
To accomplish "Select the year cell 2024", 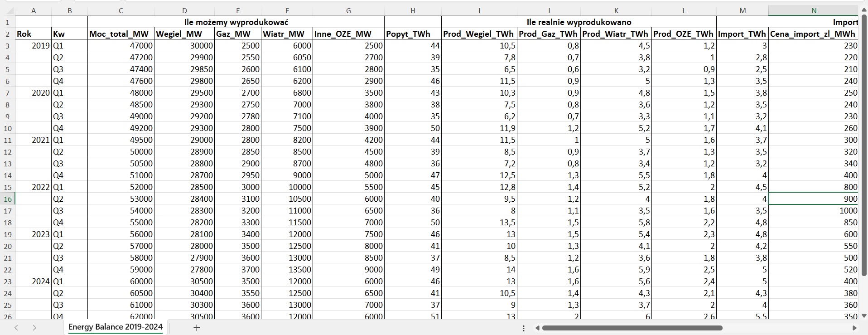I will click(34, 281).
